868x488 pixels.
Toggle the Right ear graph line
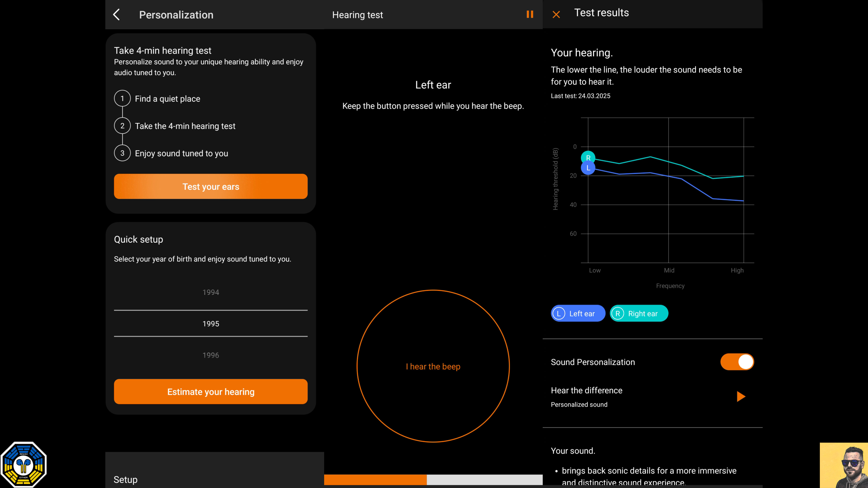click(639, 314)
